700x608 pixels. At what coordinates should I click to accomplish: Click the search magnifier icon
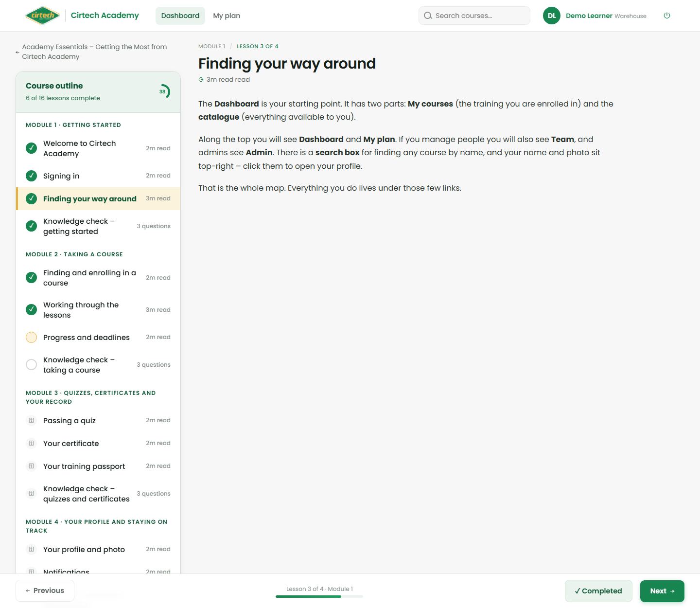(x=428, y=16)
